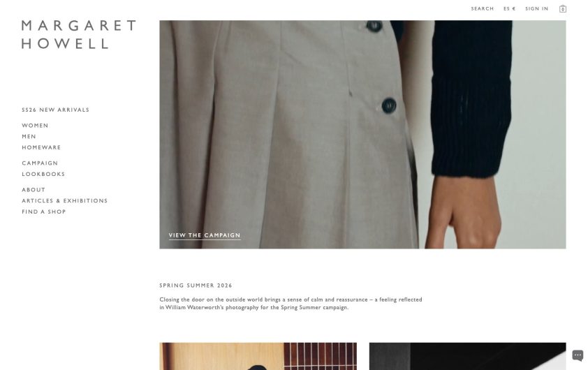This screenshot has height=370, width=588.
Task: Expand the Women menu category
Action: [35, 126]
